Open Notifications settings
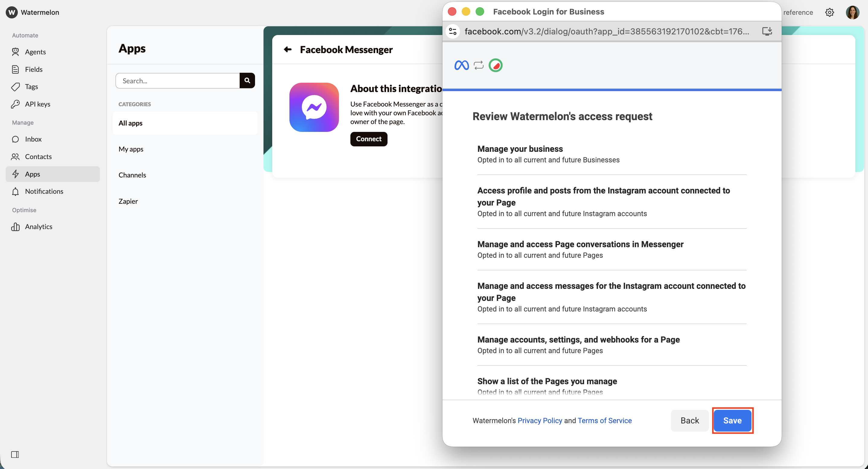Viewport: 868px width, 469px height. pos(44,191)
